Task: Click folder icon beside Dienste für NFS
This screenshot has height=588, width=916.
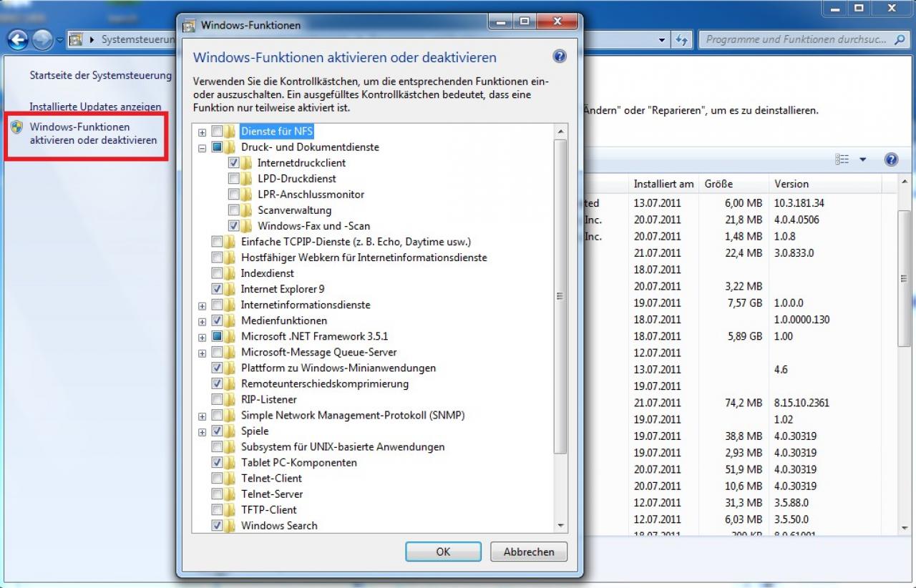Action: [229, 132]
